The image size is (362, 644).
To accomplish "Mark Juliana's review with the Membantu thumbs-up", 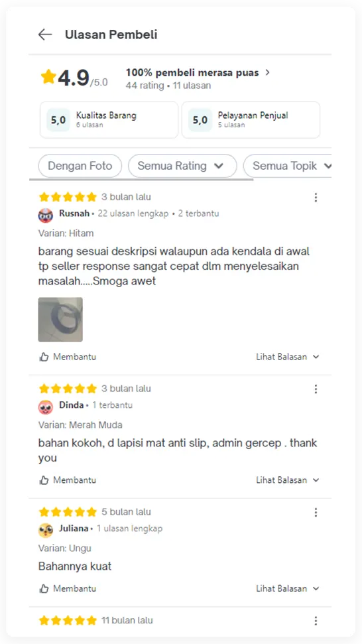I will (68, 588).
